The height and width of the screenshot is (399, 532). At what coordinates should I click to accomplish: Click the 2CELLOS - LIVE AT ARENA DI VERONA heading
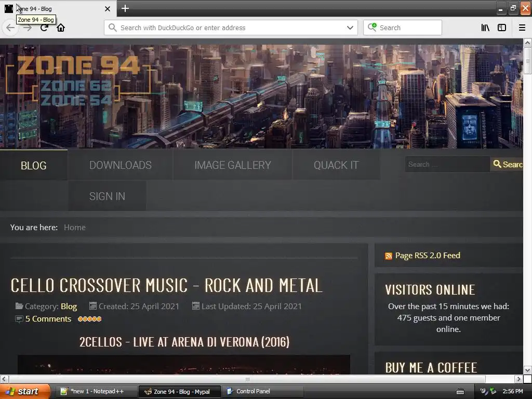click(x=184, y=342)
